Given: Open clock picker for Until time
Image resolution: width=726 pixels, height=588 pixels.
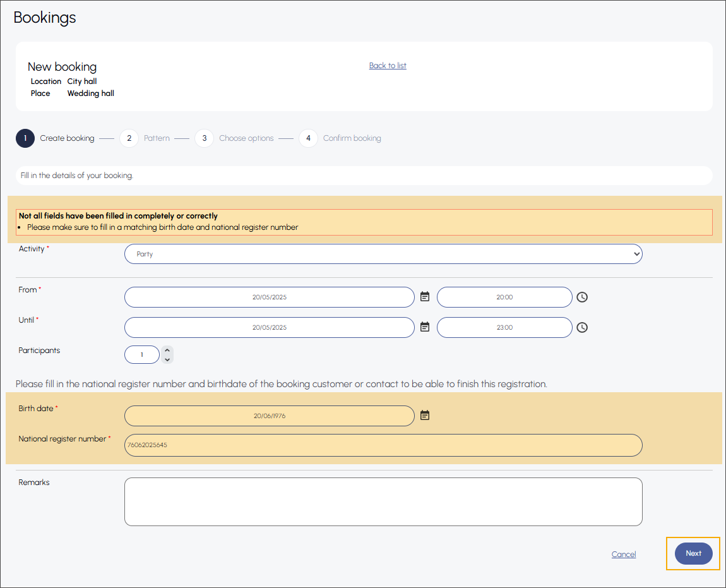Looking at the screenshot, I should click(582, 327).
